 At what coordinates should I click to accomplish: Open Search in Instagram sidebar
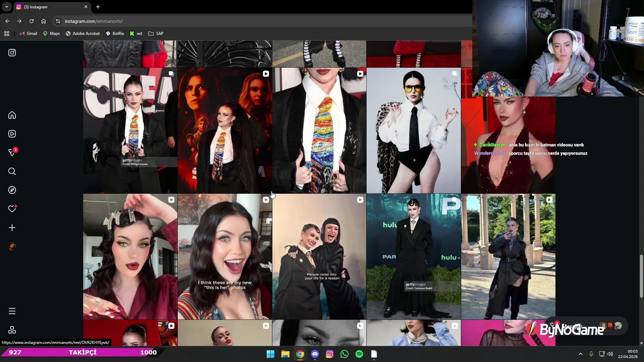click(x=12, y=171)
